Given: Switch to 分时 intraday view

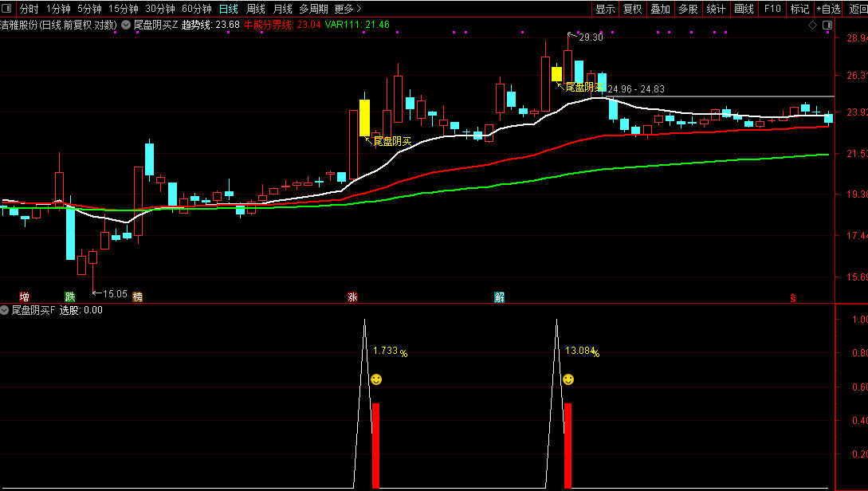Looking at the screenshot, I should tap(29, 9).
